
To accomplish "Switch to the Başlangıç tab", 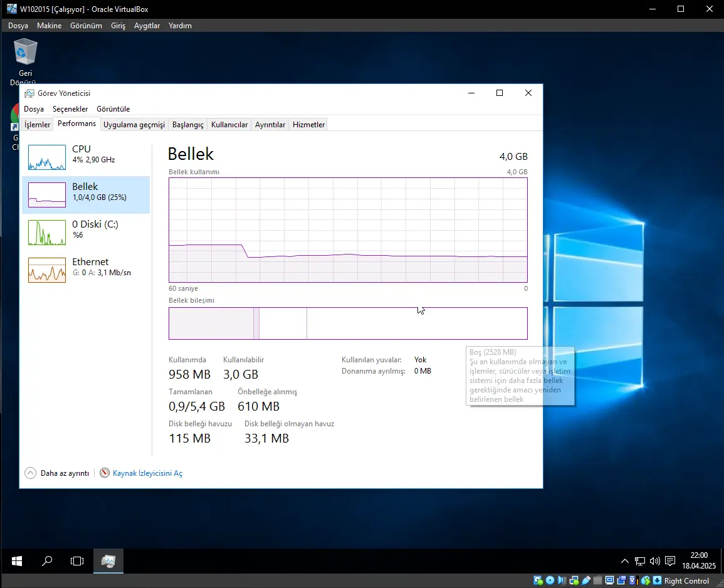I will pyautogui.click(x=187, y=125).
